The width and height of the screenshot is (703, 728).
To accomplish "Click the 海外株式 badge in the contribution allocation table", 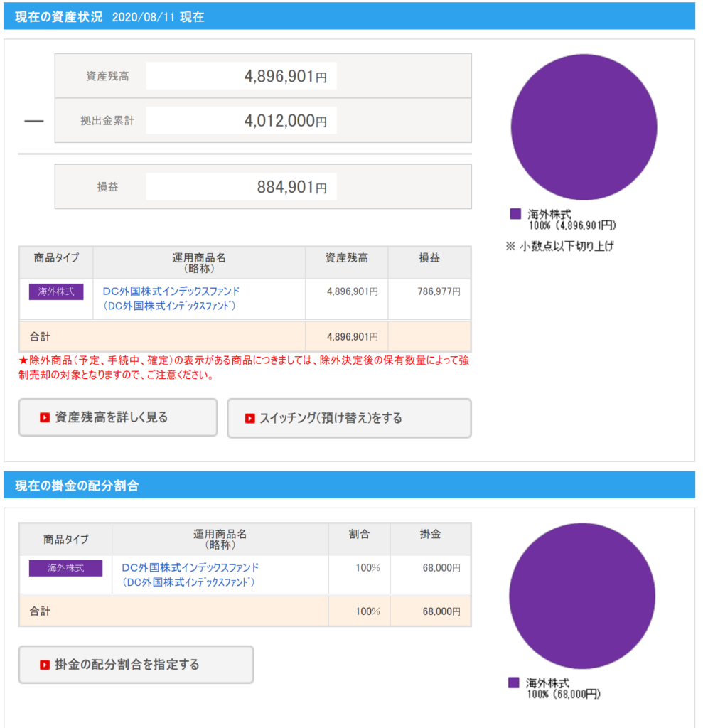I will (65, 568).
